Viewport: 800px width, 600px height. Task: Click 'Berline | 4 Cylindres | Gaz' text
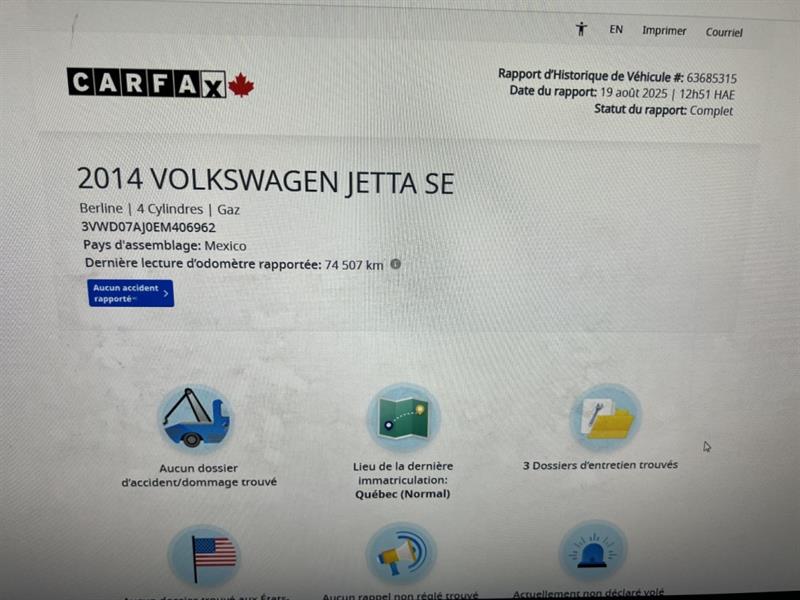(x=160, y=209)
